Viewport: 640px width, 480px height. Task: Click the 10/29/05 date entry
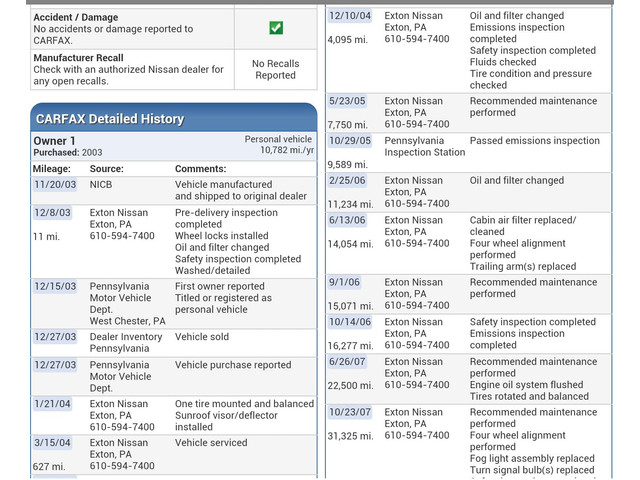point(350,141)
